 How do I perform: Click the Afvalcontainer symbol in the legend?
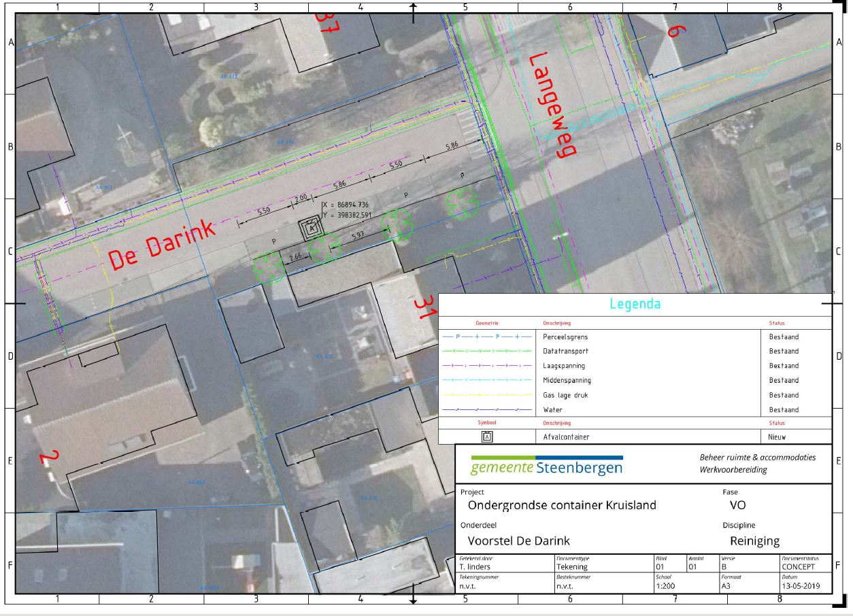tap(487, 437)
